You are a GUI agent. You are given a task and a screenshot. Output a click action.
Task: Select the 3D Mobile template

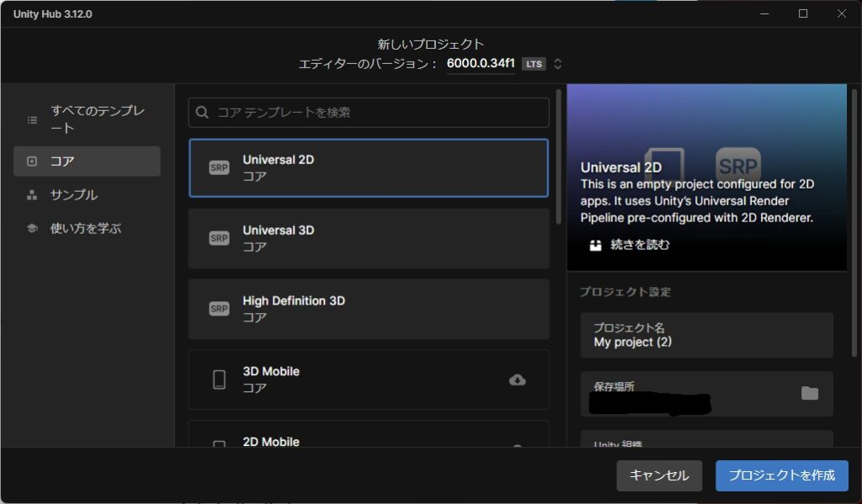tap(369, 379)
